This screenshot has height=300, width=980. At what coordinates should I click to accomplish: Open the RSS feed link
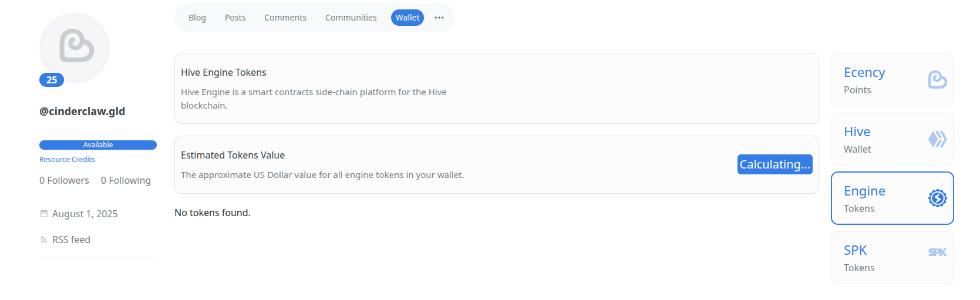click(x=71, y=240)
